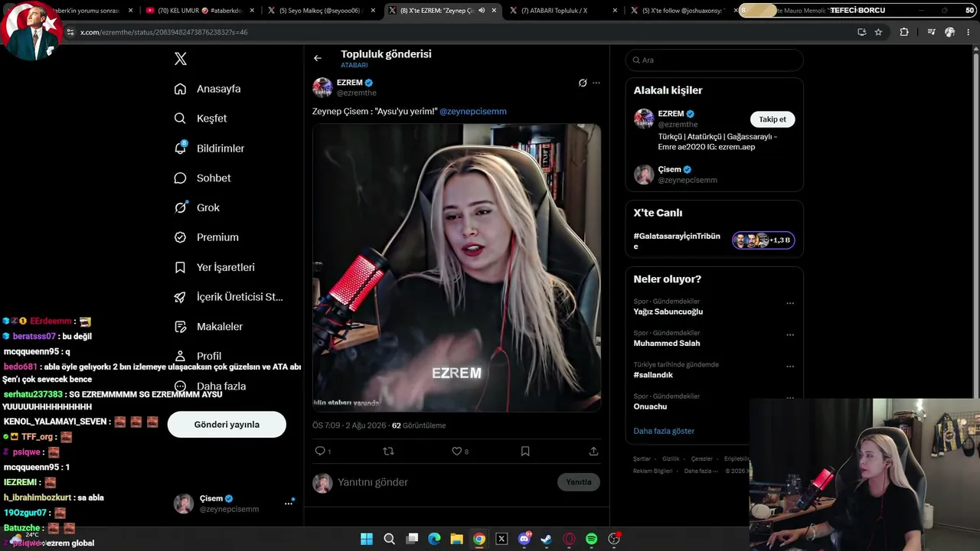The image size is (980, 551).
Task: Open Windows taskbar search
Action: [x=389, y=539]
